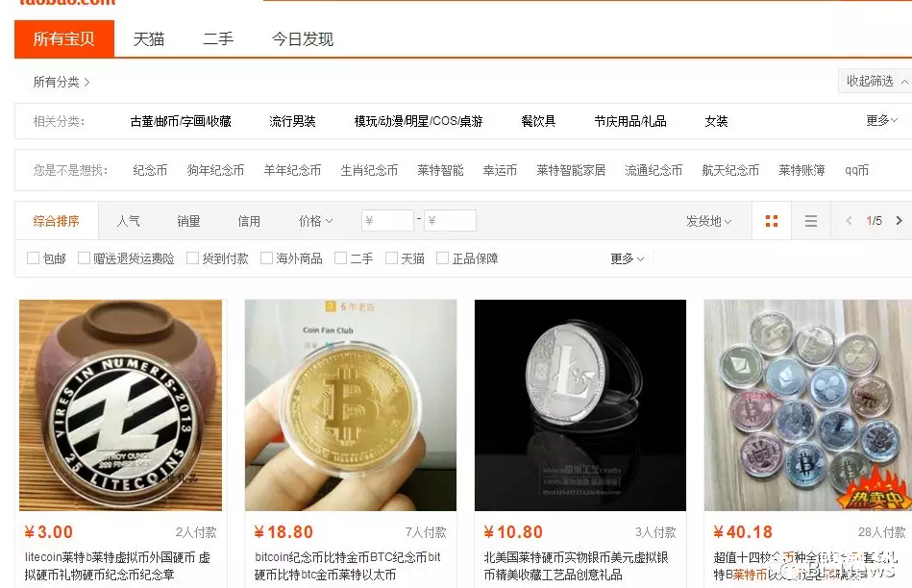This screenshot has width=912, height=588.
Task: Switch to list view icon
Action: pyautogui.click(x=811, y=221)
